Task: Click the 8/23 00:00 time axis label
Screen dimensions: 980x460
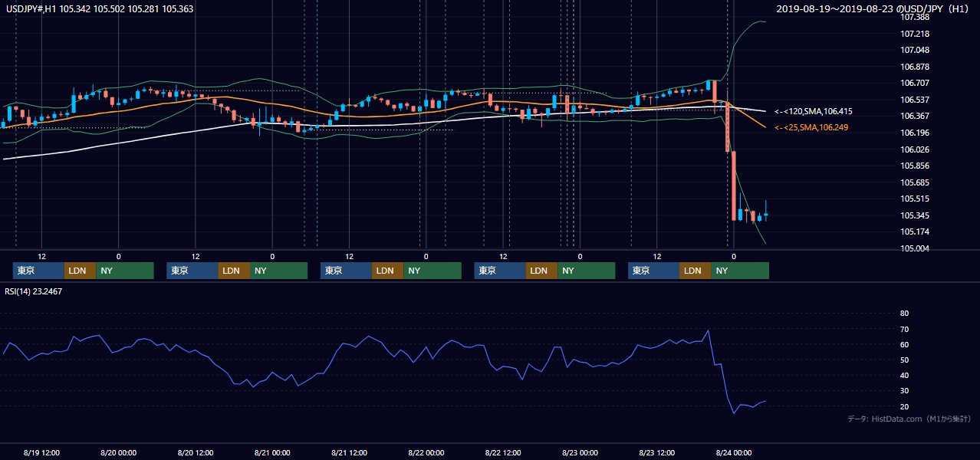Action: [580, 452]
